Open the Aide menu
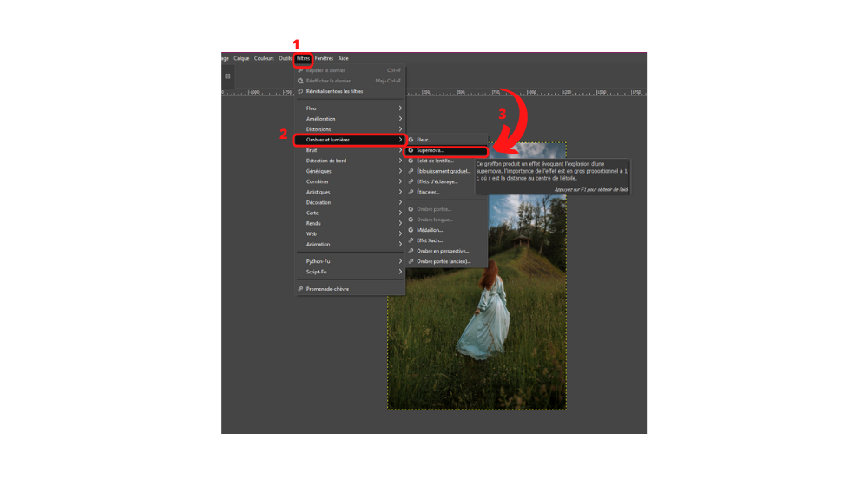The height and width of the screenshot is (486, 868). (x=343, y=58)
